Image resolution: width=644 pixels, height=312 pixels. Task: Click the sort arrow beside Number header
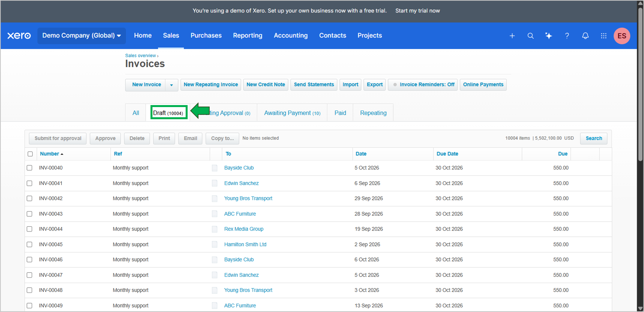click(x=62, y=154)
